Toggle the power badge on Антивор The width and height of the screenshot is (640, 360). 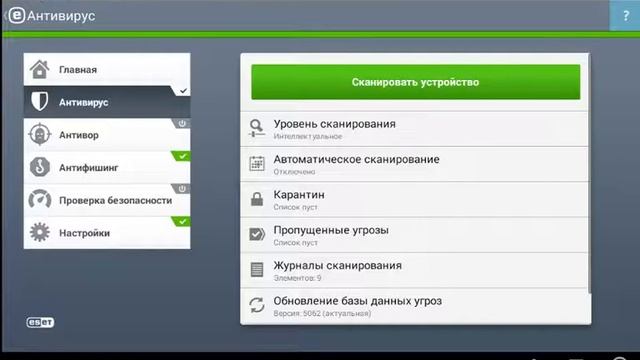[x=182, y=123]
